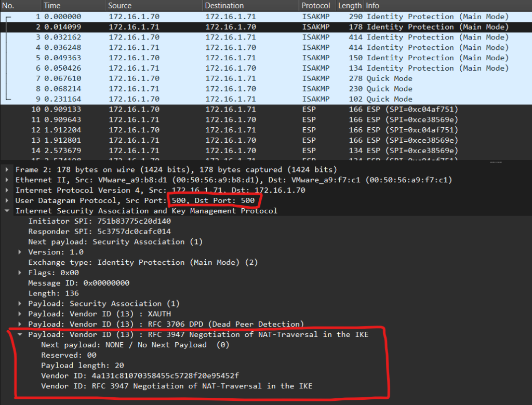Image resolution: width=532 pixels, height=405 pixels.
Task: Select packet 5 with length 150
Action: pos(266,58)
